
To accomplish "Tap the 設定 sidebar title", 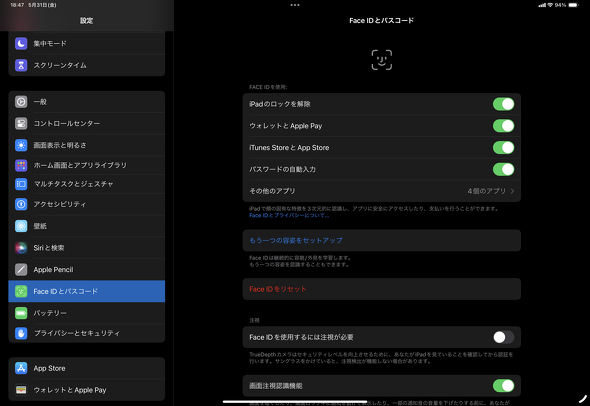I will point(87,21).
